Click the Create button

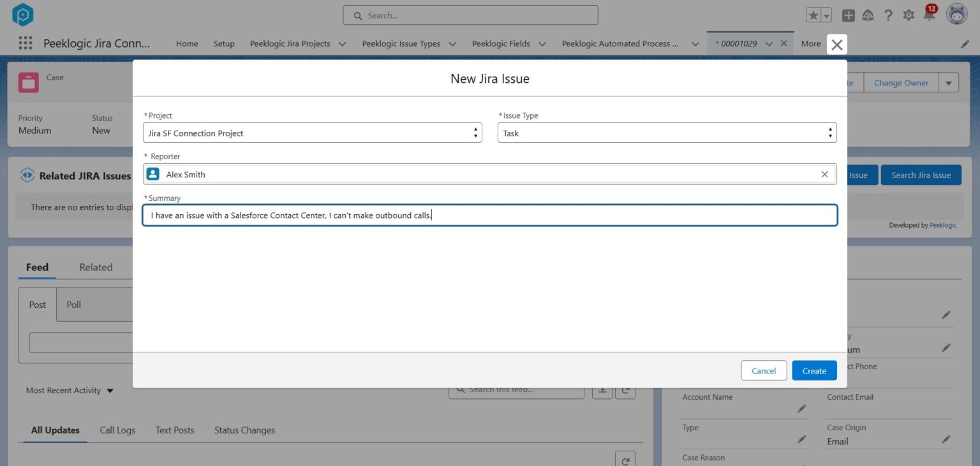click(814, 370)
